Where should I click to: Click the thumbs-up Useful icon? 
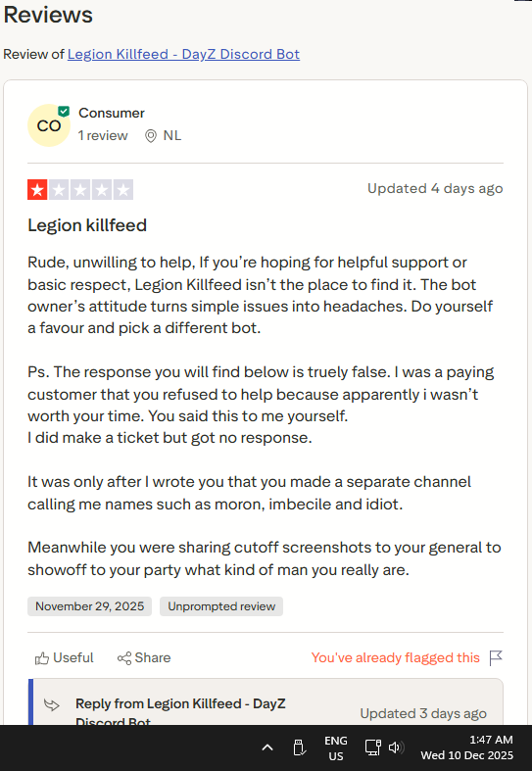click(42, 658)
